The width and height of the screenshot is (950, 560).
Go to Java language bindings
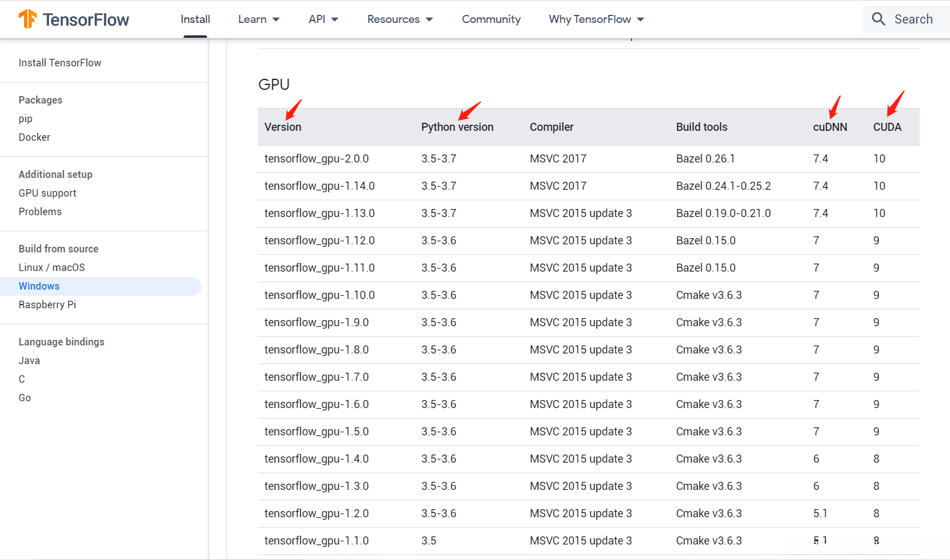(29, 360)
